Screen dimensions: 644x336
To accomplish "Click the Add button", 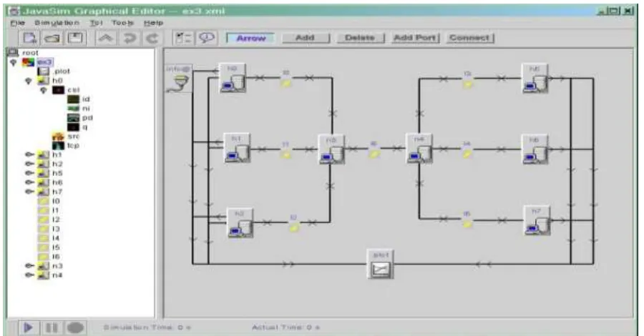I will pyautogui.click(x=305, y=38).
